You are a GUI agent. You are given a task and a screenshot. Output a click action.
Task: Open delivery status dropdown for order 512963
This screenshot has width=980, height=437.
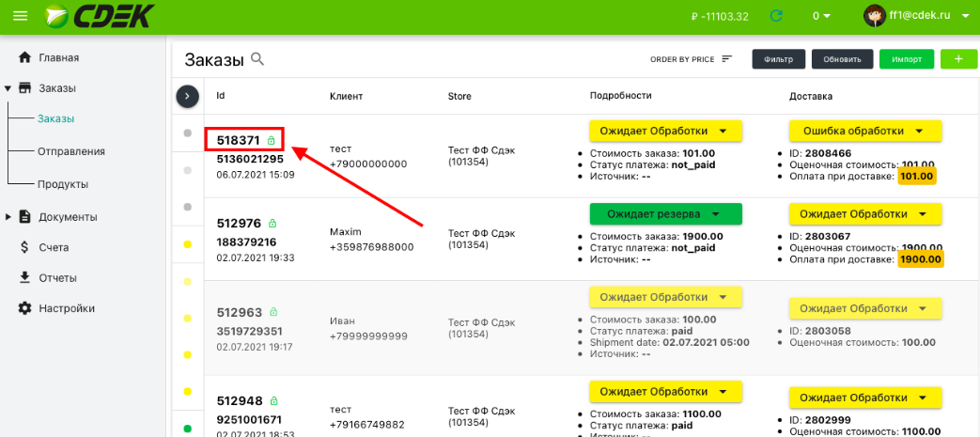(x=865, y=308)
